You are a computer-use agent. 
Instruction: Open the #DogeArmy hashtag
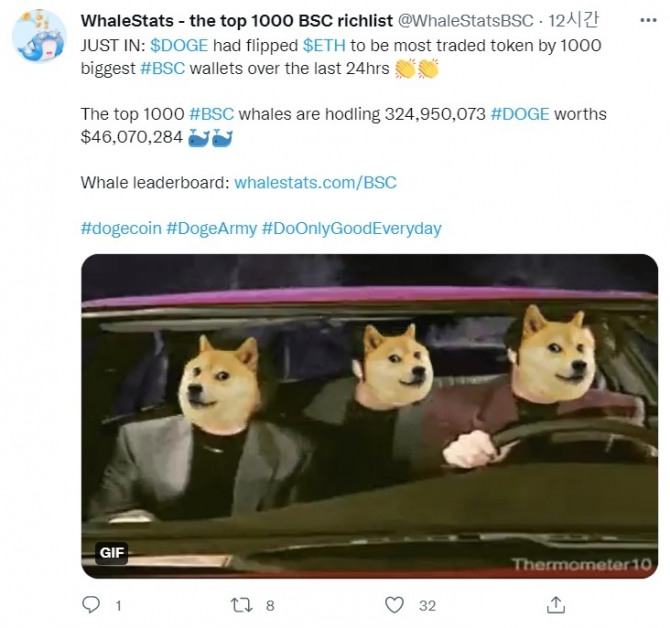coord(212,228)
